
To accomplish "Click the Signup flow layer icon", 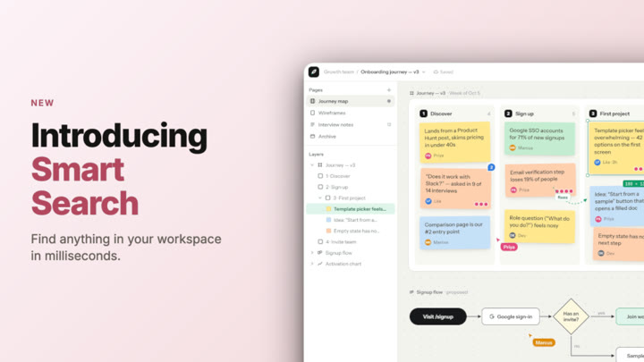I will pyautogui.click(x=320, y=253).
